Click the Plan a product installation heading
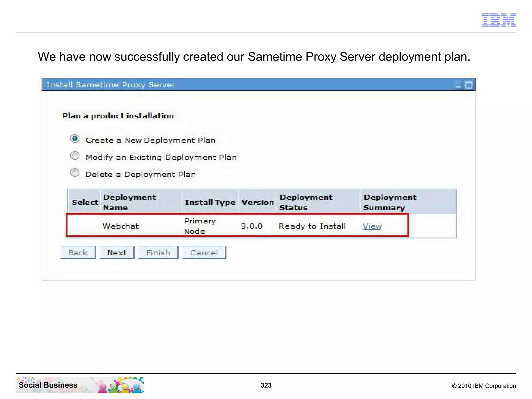Image resolution: width=532 pixels, height=399 pixels. [118, 116]
